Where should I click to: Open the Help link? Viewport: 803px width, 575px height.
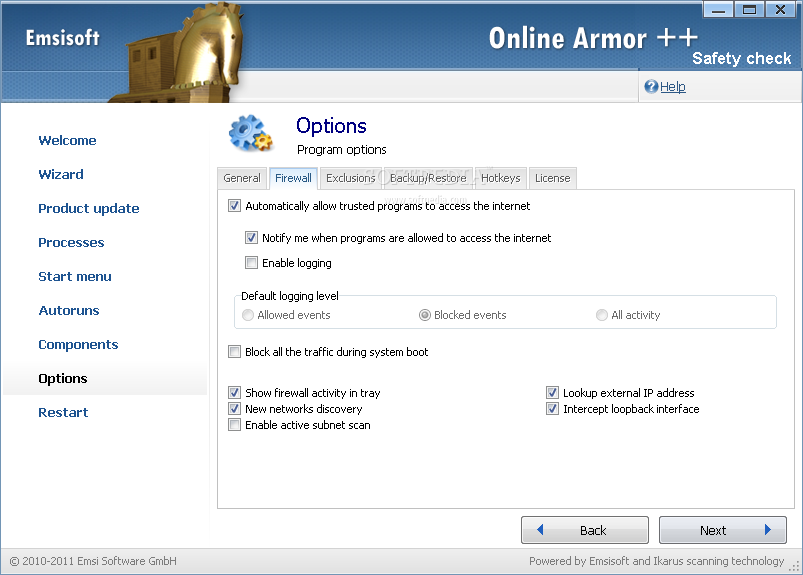[672, 87]
